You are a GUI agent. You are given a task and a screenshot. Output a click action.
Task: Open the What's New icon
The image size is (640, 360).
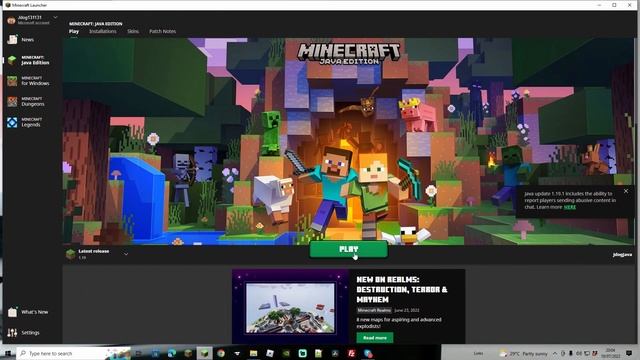13,312
